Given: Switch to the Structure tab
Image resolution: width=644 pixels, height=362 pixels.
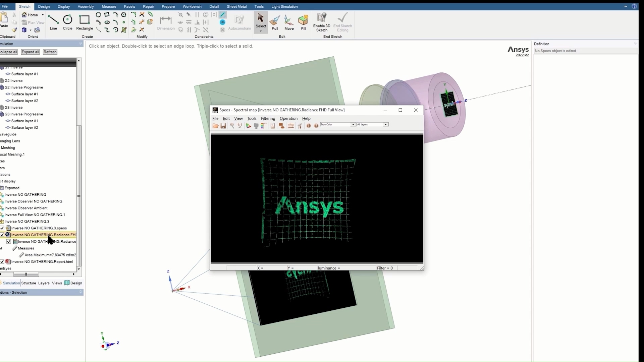Looking at the screenshot, I should 29,283.
